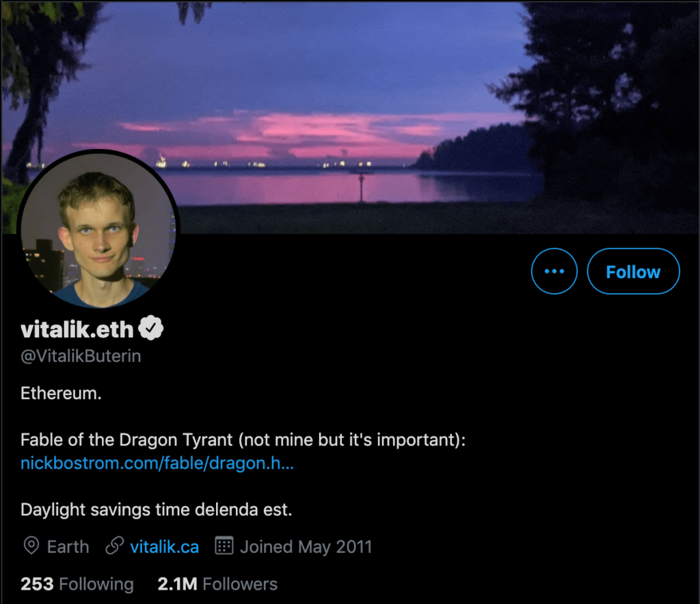Image resolution: width=700 pixels, height=604 pixels.
Task: Visit the vitalik.ca website link
Action: click(165, 547)
